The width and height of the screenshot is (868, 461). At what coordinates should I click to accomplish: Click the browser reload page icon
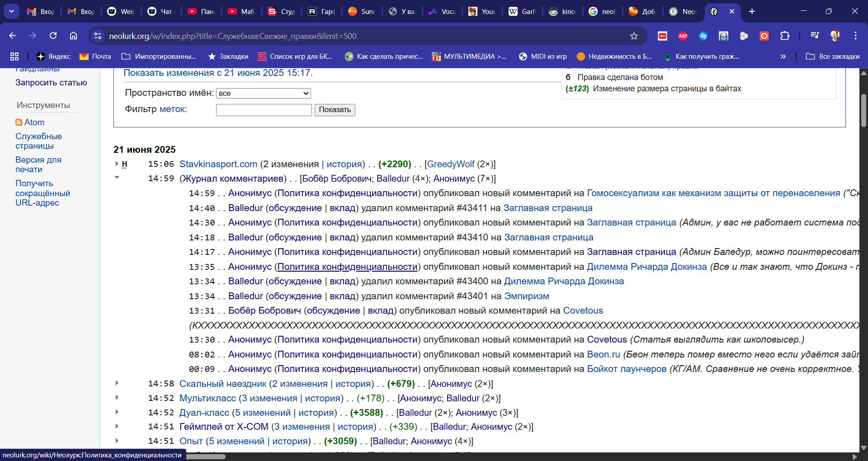point(53,36)
